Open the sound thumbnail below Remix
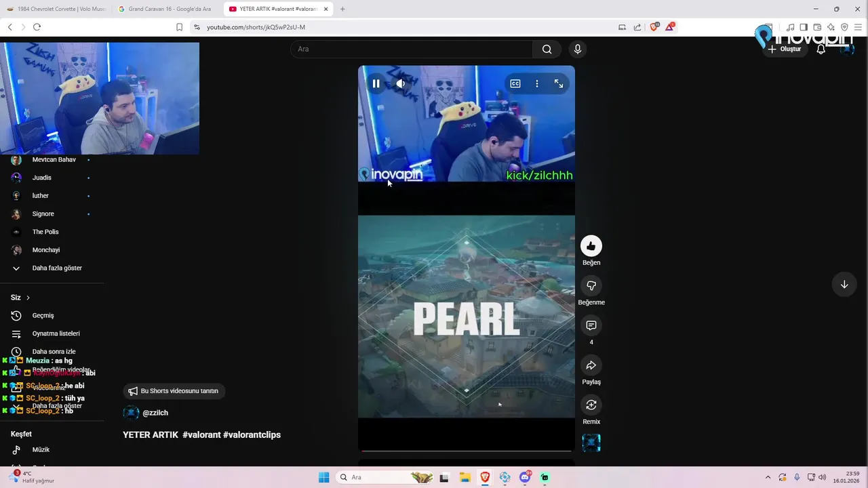868x488 pixels. coord(591,443)
